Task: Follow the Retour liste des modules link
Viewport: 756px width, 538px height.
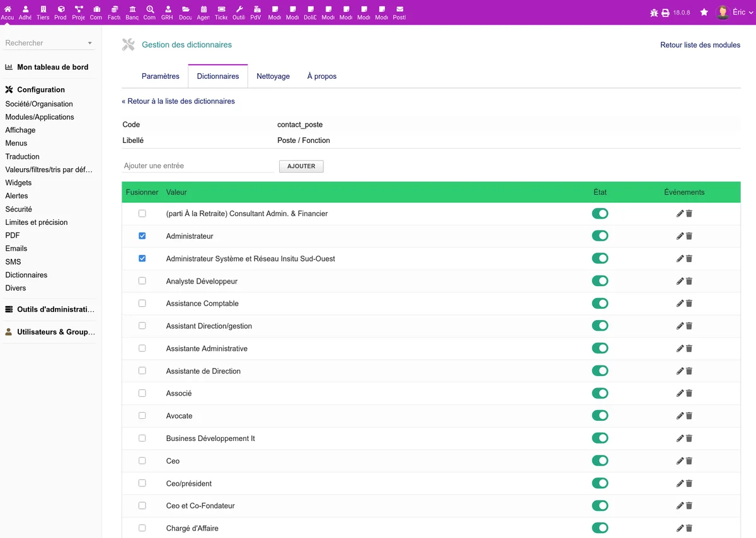Action: point(701,45)
